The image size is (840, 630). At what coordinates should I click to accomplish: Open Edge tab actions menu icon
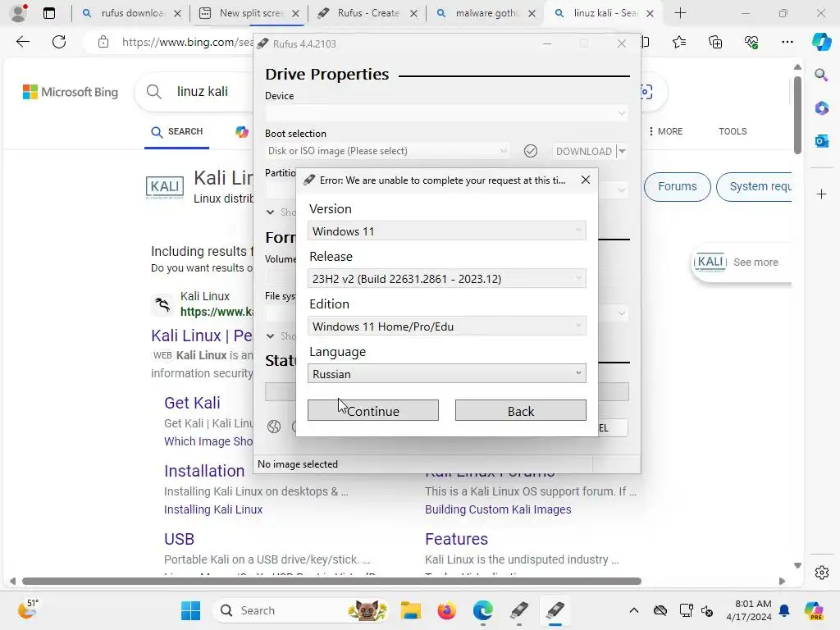(x=48, y=13)
